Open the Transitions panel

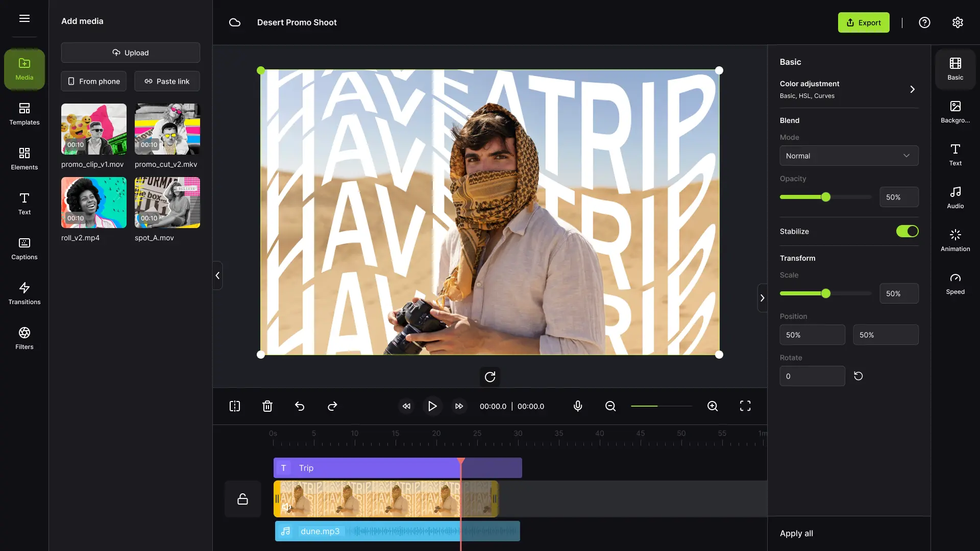coord(24,293)
